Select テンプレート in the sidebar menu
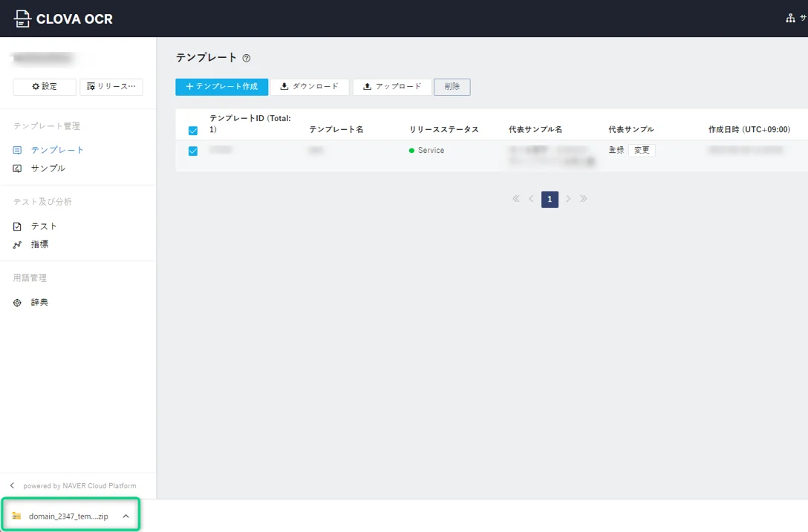The width and height of the screenshot is (808, 532). point(57,150)
